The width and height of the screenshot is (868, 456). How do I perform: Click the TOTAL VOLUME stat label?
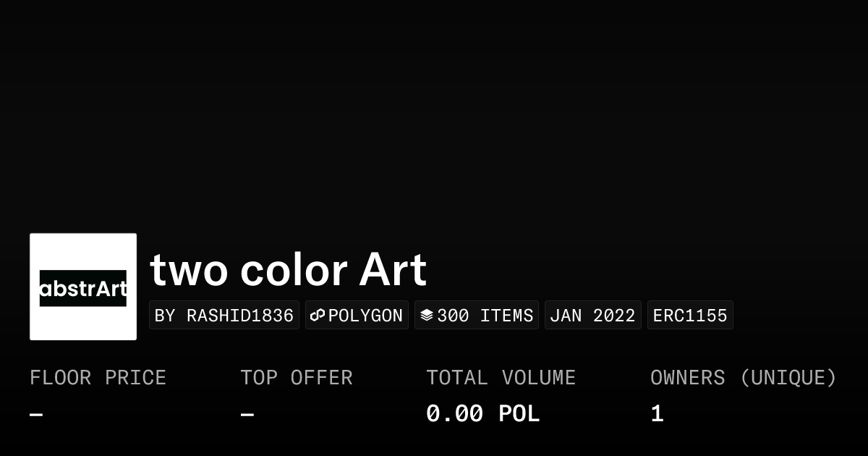pyautogui.click(x=501, y=378)
